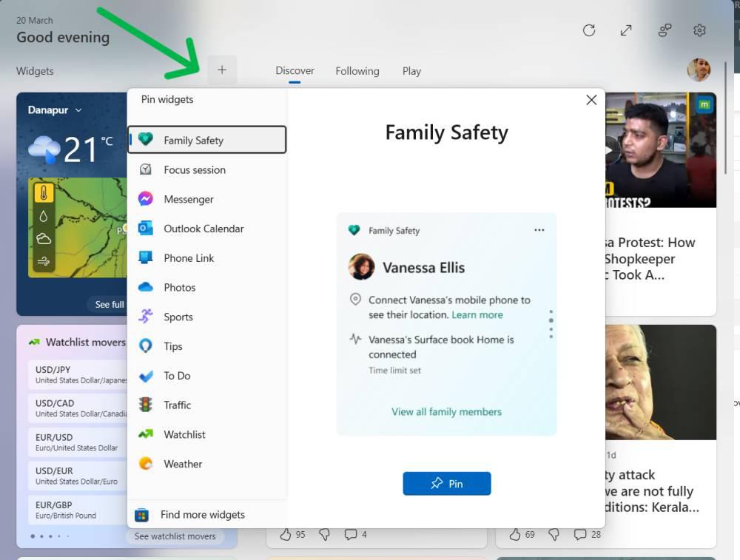
Task: Open EUR/USD watchlist row
Action: click(x=78, y=442)
